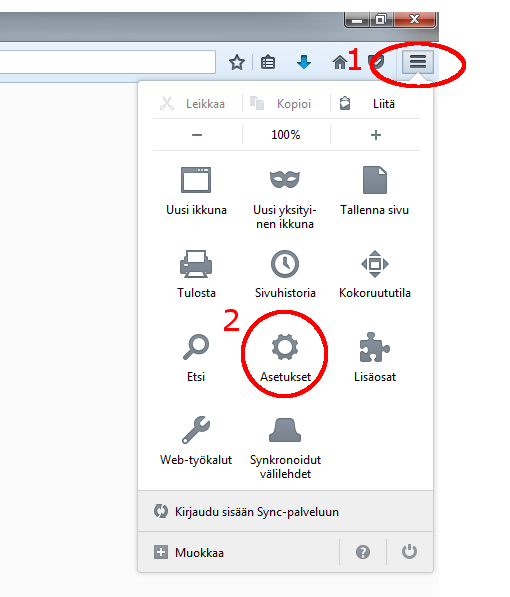Open Uusi ikkuna (new window)

point(196,191)
